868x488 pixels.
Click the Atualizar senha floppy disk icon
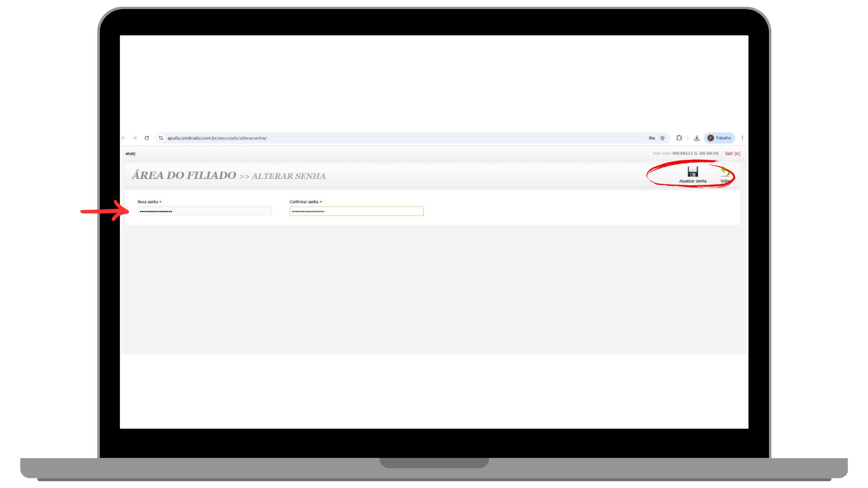[x=693, y=172]
